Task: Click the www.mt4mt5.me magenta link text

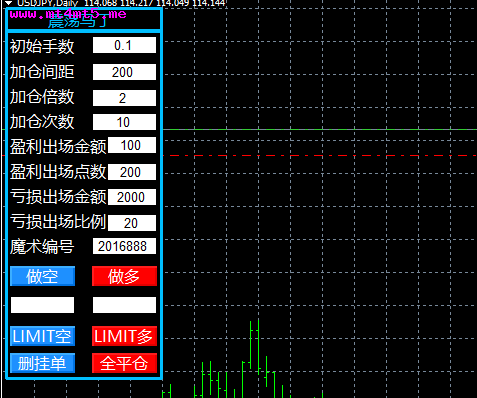Action: [x=68, y=14]
